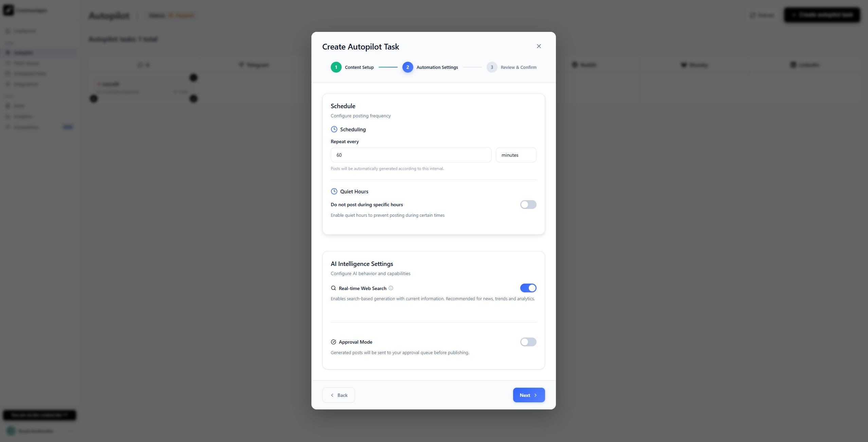Screen dimensions: 868x442
Task: Click the step 3 circle indicator
Action: click(x=492, y=67)
